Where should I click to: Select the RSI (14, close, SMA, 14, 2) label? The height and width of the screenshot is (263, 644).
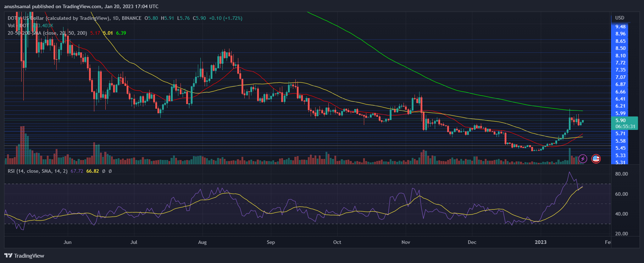click(x=38, y=171)
